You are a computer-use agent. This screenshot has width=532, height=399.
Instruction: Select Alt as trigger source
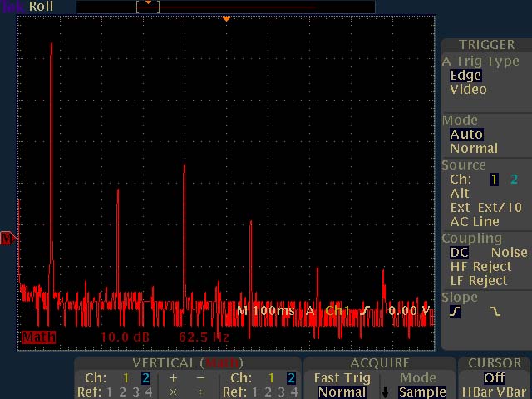click(460, 194)
